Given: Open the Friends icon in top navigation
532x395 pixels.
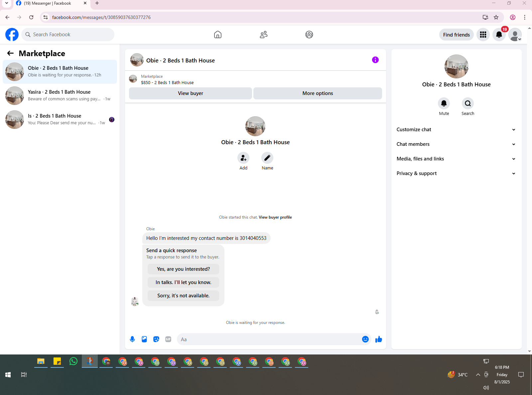Looking at the screenshot, I should [x=264, y=35].
